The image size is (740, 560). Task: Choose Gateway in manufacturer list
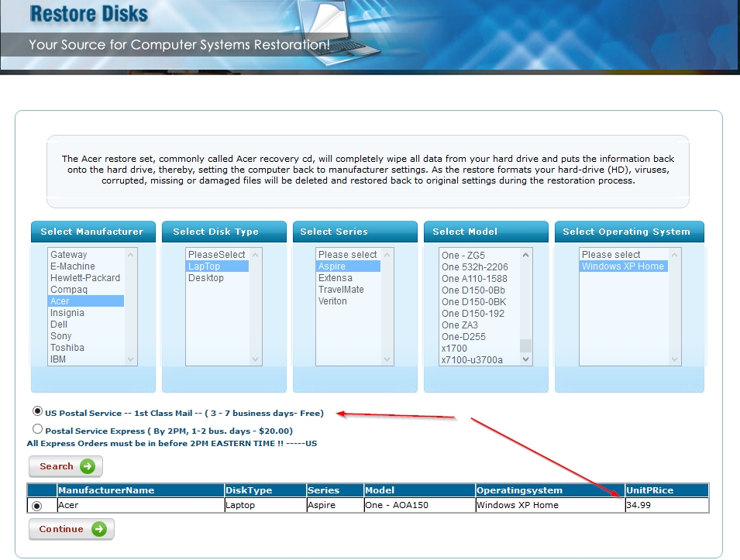coord(86,255)
